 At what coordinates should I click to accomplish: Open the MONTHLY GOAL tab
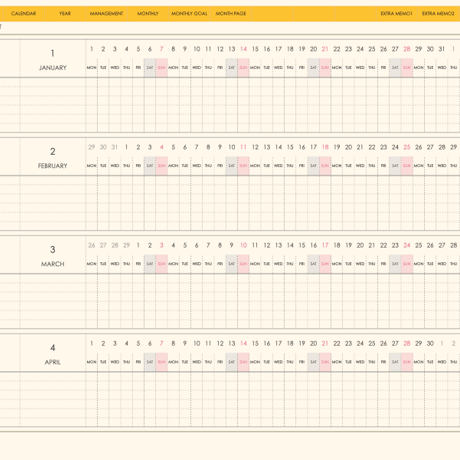[189, 14]
